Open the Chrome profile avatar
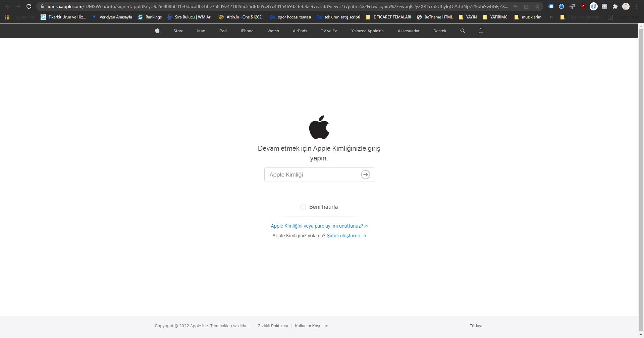This screenshot has height=338, width=644. point(626,6)
